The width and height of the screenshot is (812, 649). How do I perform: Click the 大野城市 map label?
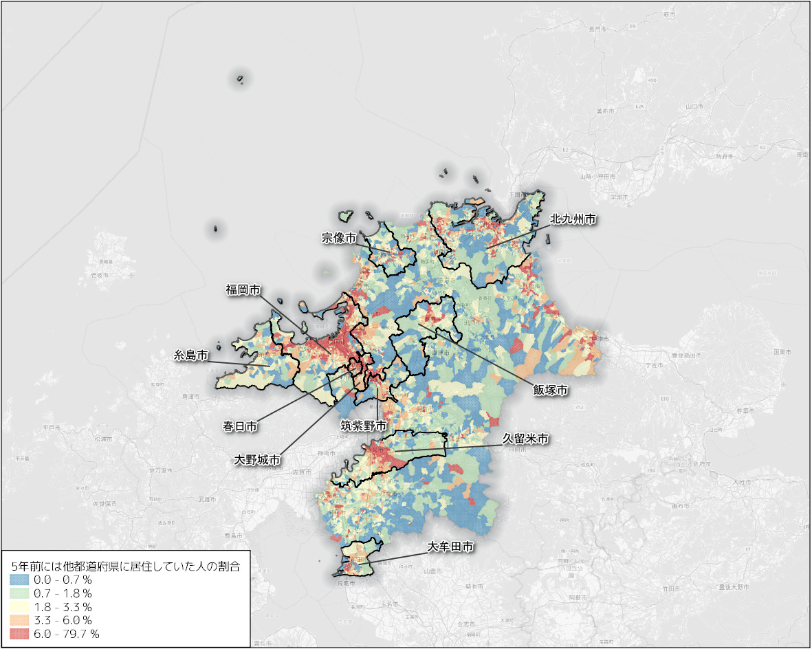pyautogui.click(x=257, y=459)
